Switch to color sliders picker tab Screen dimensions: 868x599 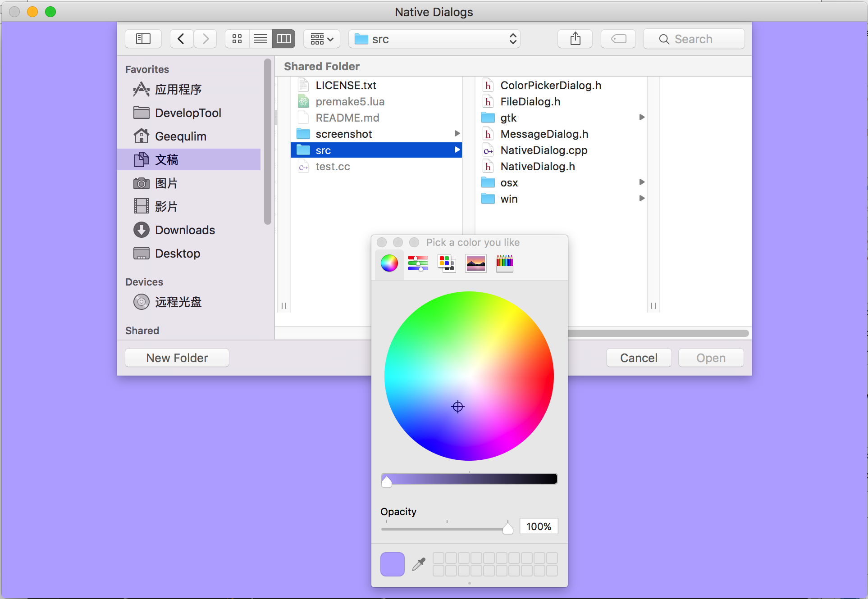click(418, 263)
